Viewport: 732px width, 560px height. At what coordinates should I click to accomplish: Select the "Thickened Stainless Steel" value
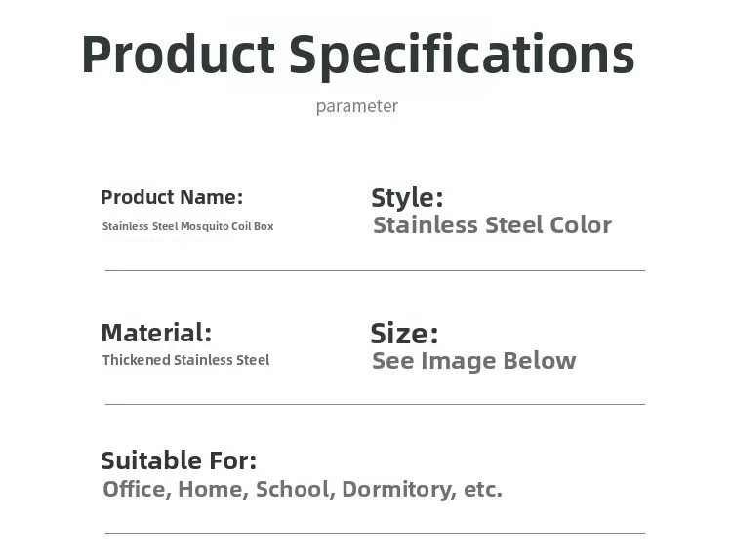pyautogui.click(x=185, y=360)
